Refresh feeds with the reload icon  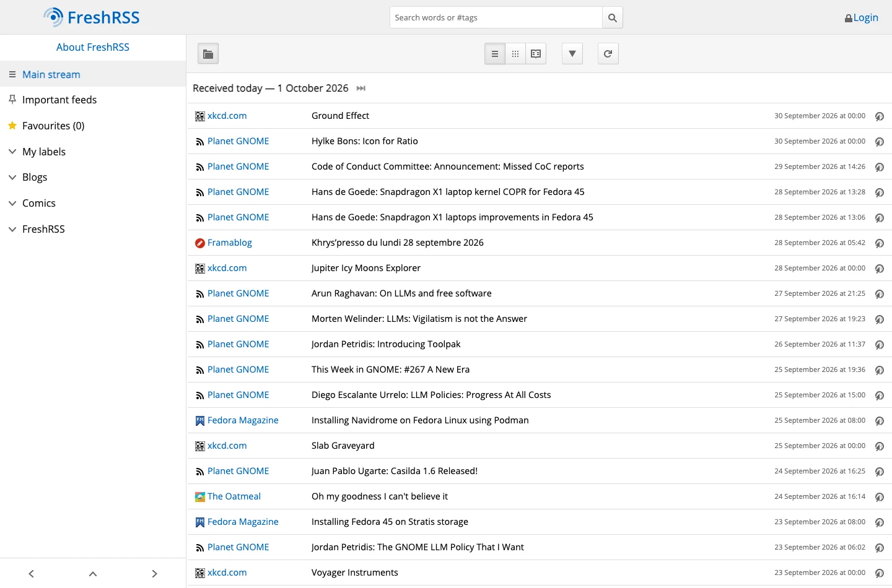pyautogui.click(x=608, y=54)
